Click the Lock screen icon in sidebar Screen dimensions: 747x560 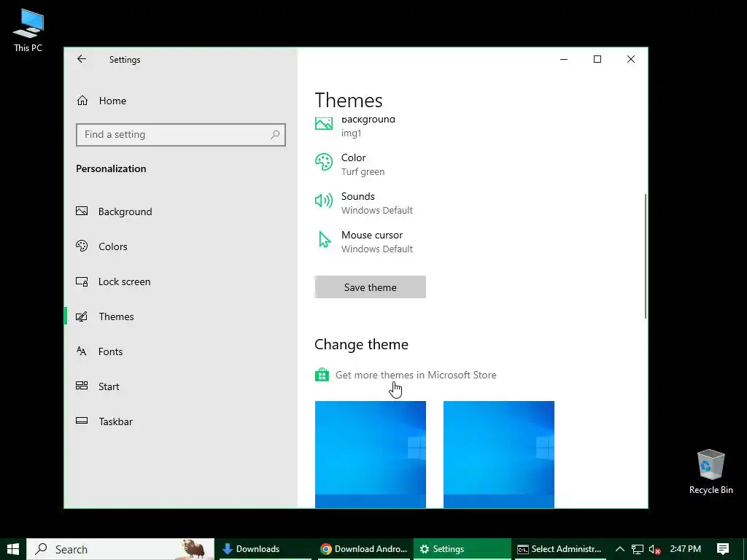pyautogui.click(x=82, y=281)
